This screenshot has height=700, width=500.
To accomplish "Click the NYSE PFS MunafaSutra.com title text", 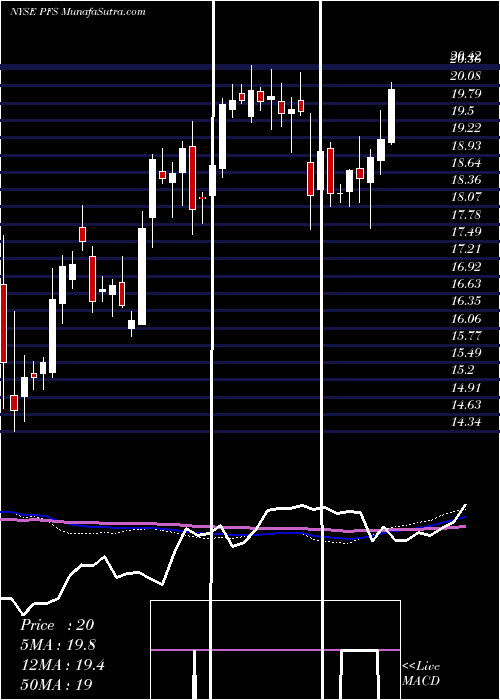I will [x=78, y=11].
